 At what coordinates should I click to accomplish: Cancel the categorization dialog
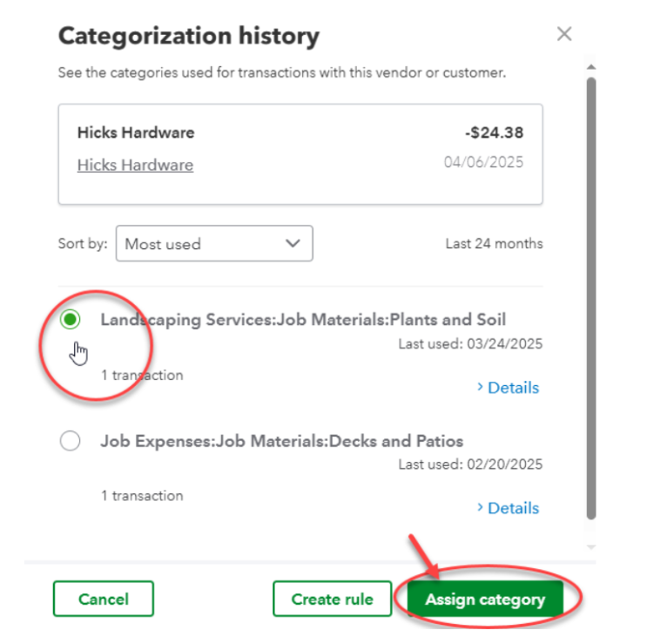point(104,599)
